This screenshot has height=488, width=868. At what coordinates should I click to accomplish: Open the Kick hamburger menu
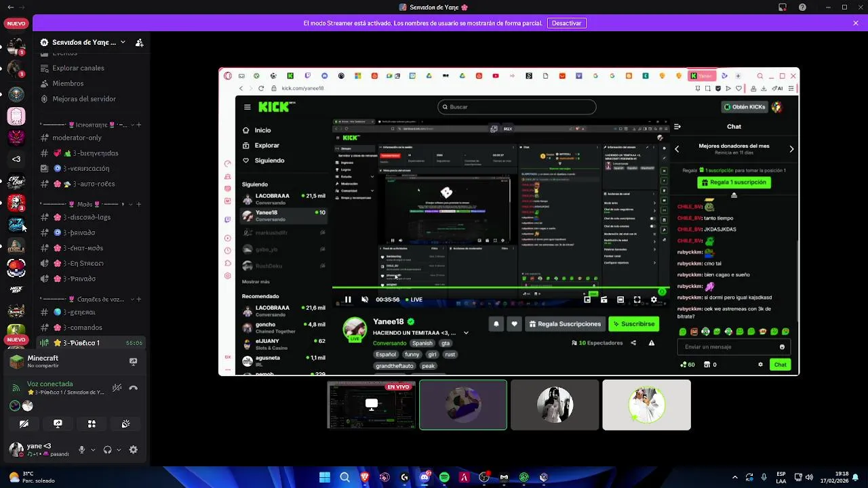[248, 107]
